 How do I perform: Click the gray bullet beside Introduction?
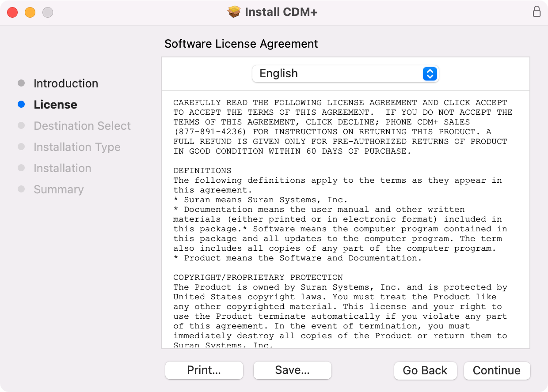coord(21,83)
